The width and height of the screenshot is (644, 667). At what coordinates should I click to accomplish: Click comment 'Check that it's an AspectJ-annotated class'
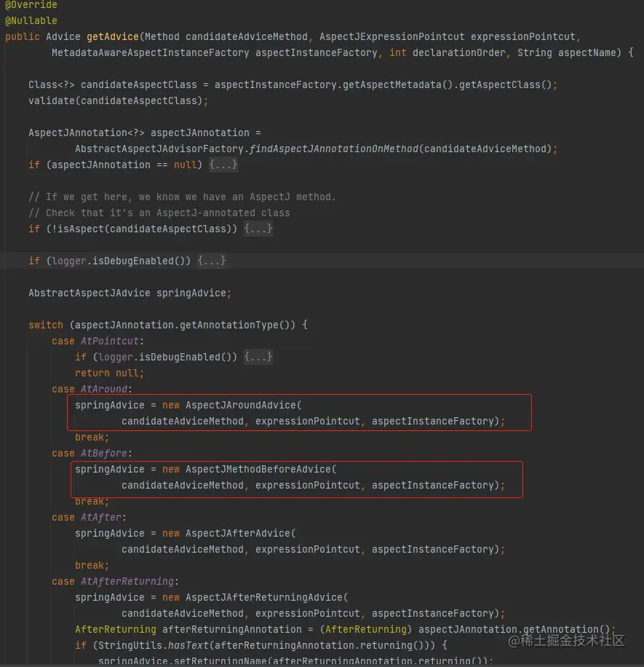pyautogui.click(x=159, y=213)
